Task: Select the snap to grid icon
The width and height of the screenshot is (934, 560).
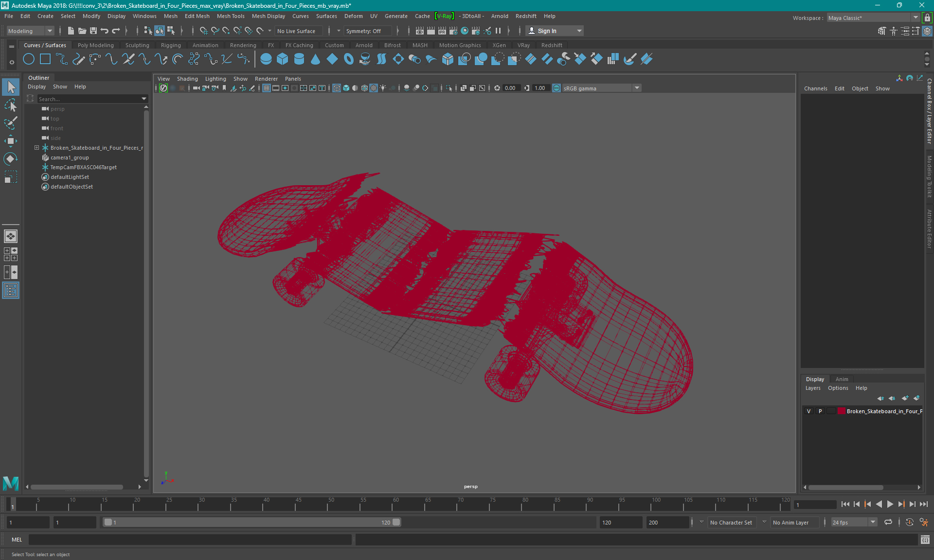Action: 203,31
